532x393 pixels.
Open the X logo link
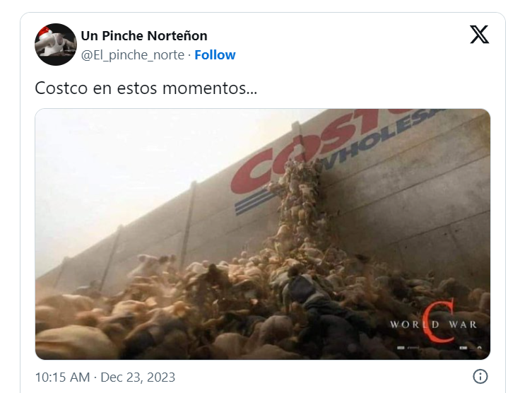pyautogui.click(x=480, y=34)
